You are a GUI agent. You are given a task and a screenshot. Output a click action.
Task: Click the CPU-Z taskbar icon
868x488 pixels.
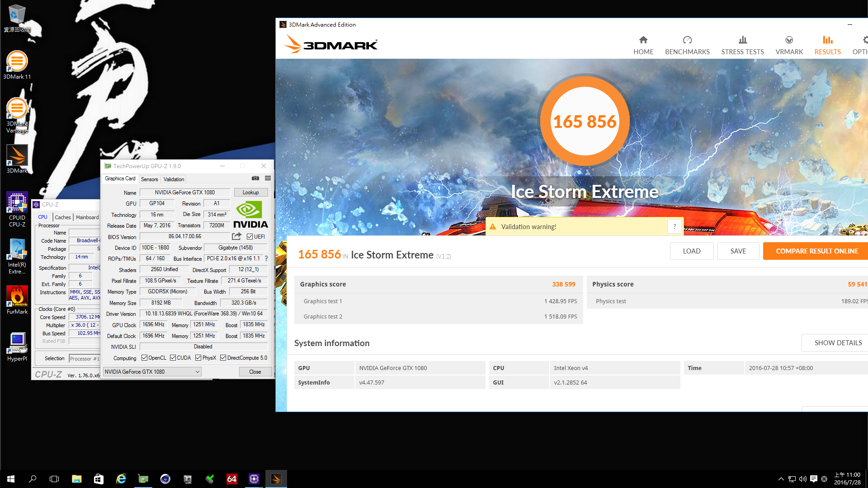coord(254,479)
